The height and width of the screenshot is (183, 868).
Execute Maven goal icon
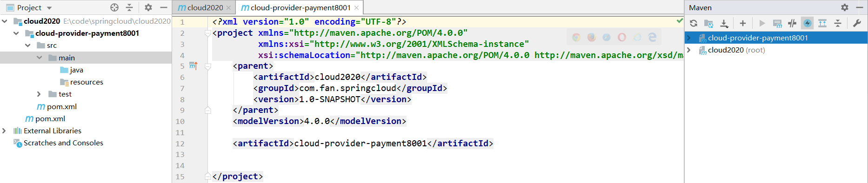(x=777, y=23)
